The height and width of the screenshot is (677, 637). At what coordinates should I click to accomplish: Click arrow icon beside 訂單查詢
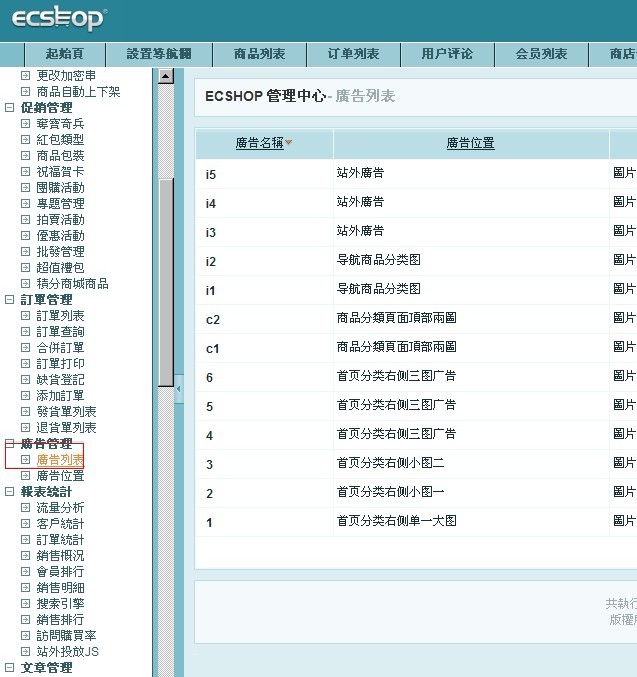[25, 332]
